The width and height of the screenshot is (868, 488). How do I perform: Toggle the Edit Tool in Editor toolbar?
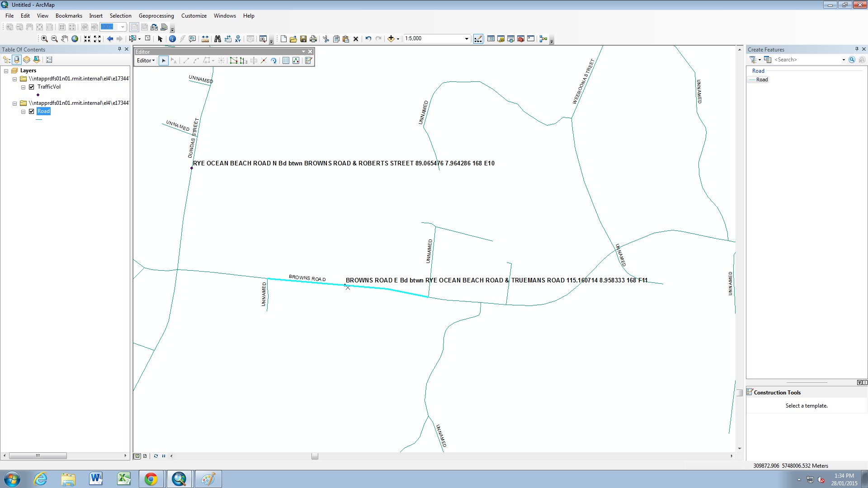pyautogui.click(x=164, y=61)
